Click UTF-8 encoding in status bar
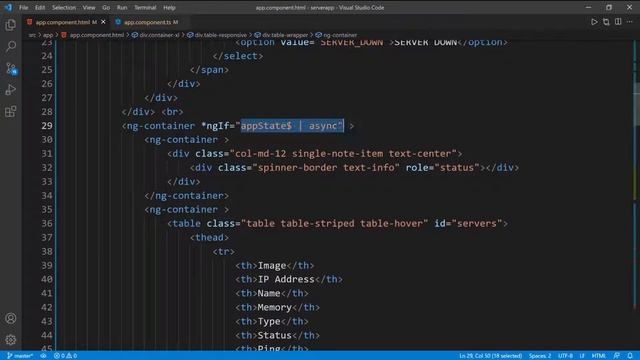The image size is (640, 360). click(565, 356)
